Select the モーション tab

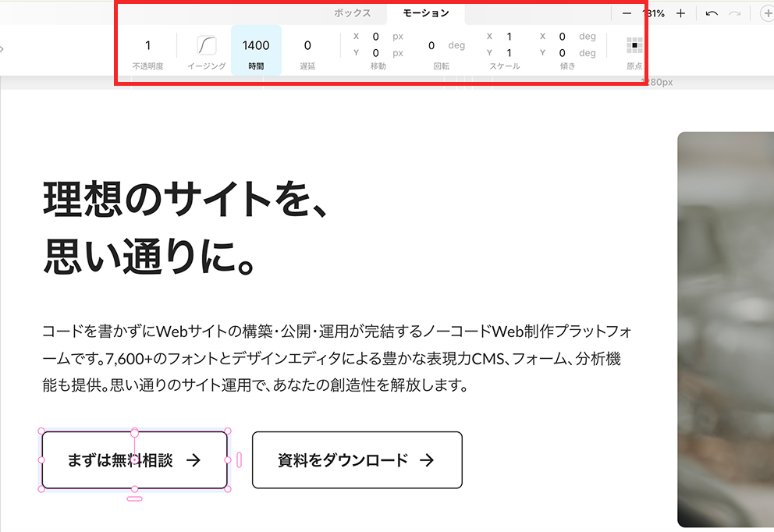426,13
